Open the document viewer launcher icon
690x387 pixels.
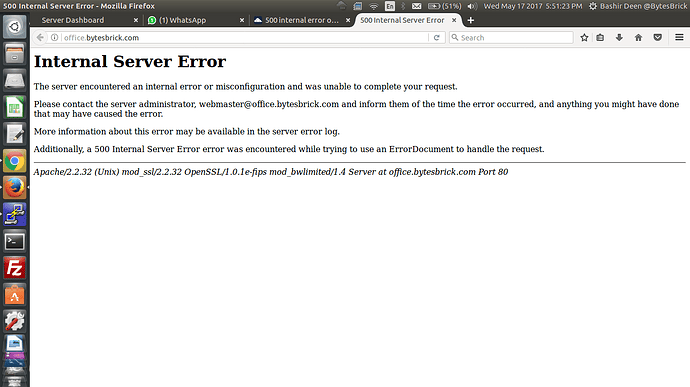[x=15, y=344]
